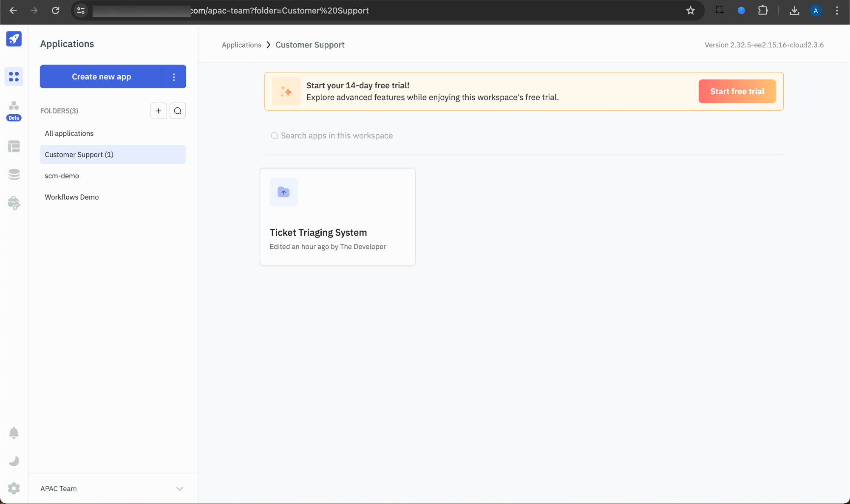Screen dimensions: 850x504
Task: Select All applications folder
Action: coord(113,133)
